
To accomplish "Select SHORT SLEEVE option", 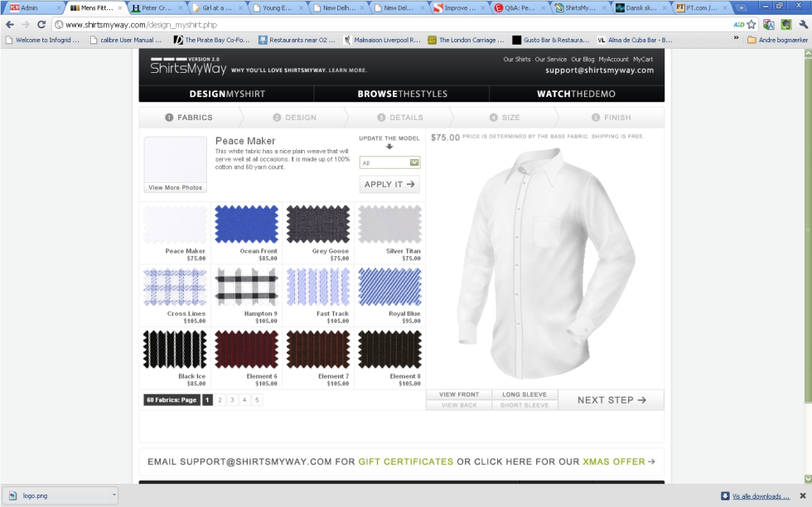I will coord(524,405).
